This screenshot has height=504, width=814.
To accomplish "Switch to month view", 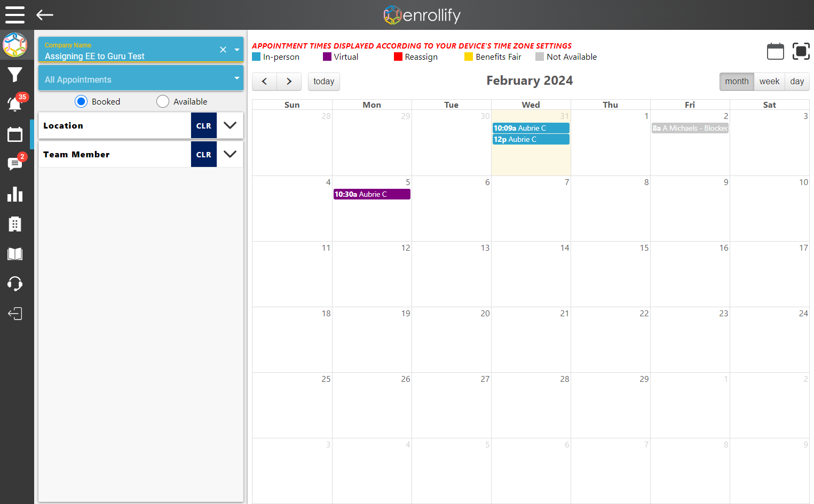I will pyautogui.click(x=737, y=82).
